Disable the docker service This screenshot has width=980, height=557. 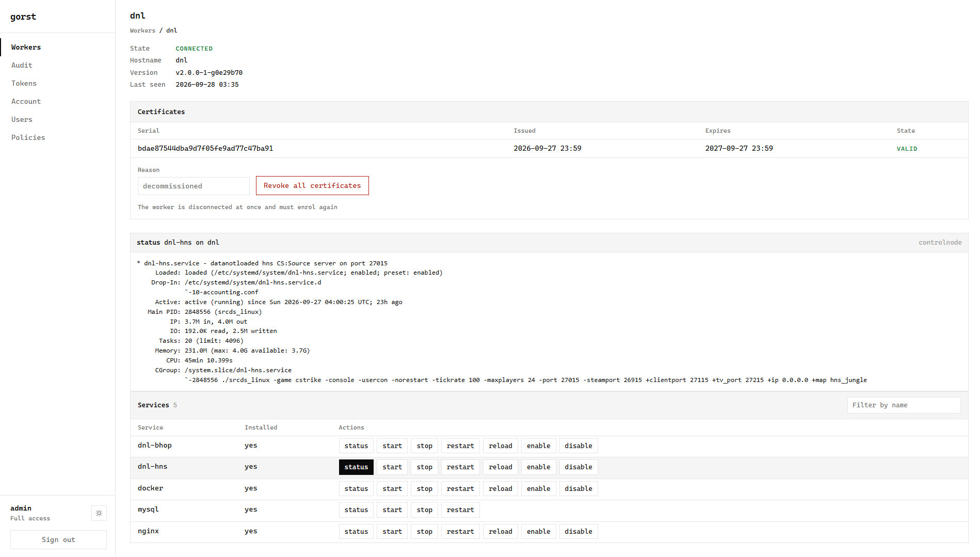coord(579,489)
